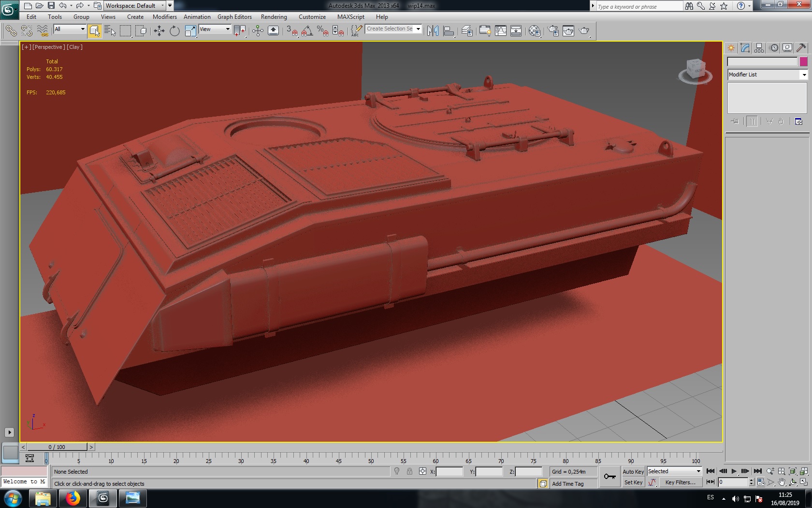Open the Manage Layers dialog

coord(467,31)
